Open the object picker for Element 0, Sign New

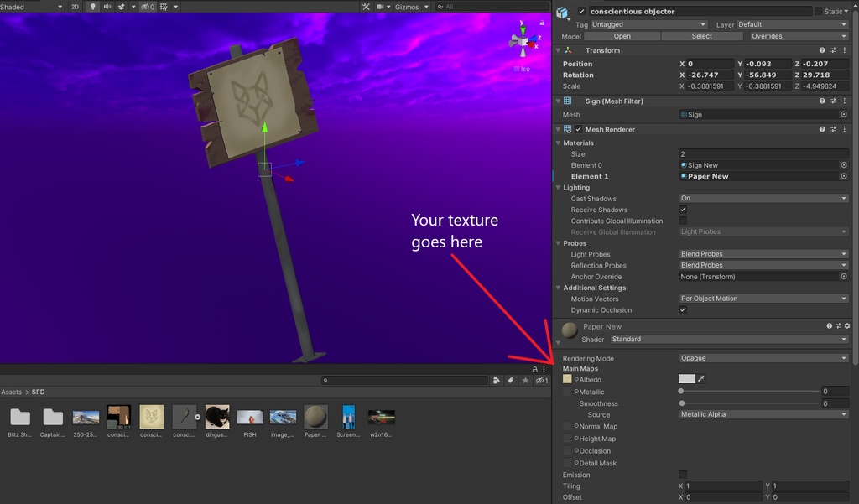point(844,165)
